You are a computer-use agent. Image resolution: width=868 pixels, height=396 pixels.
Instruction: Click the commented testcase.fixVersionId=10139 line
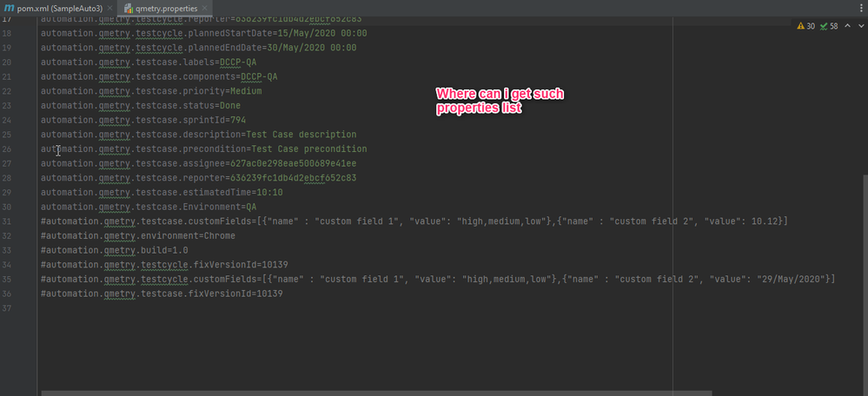[x=162, y=294]
